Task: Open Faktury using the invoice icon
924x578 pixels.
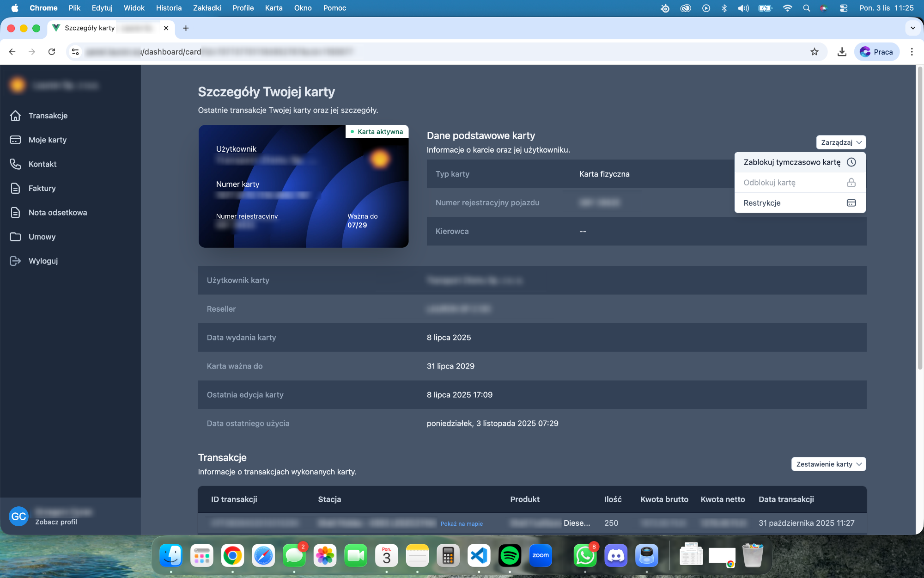Action: point(16,188)
